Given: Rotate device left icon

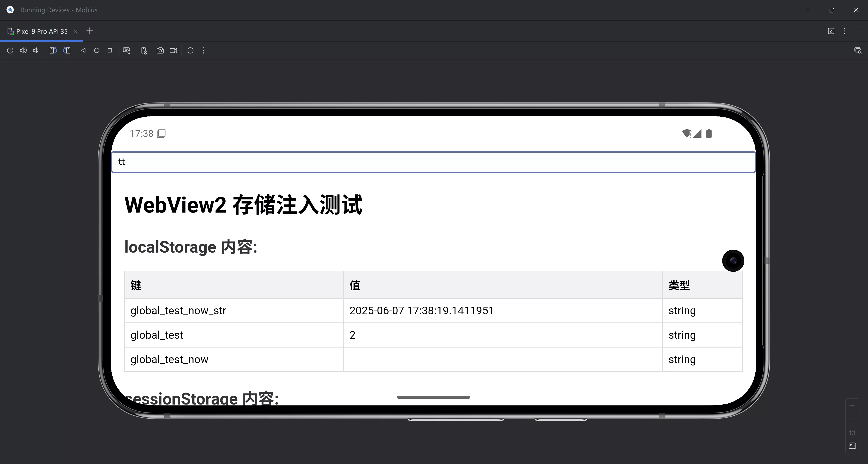Looking at the screenshot, I should 53,51.
